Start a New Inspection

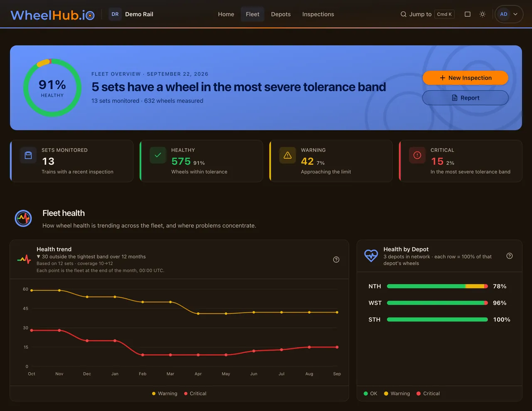pos(465,78)
